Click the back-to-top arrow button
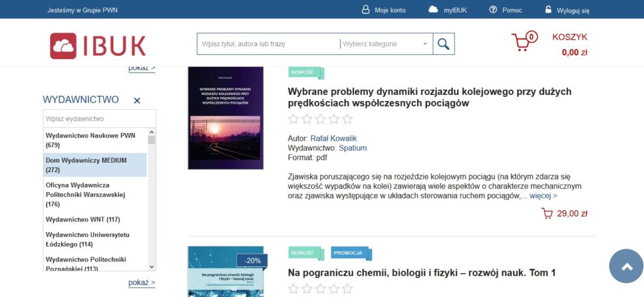644x297 pixels. tap(626, 266)
